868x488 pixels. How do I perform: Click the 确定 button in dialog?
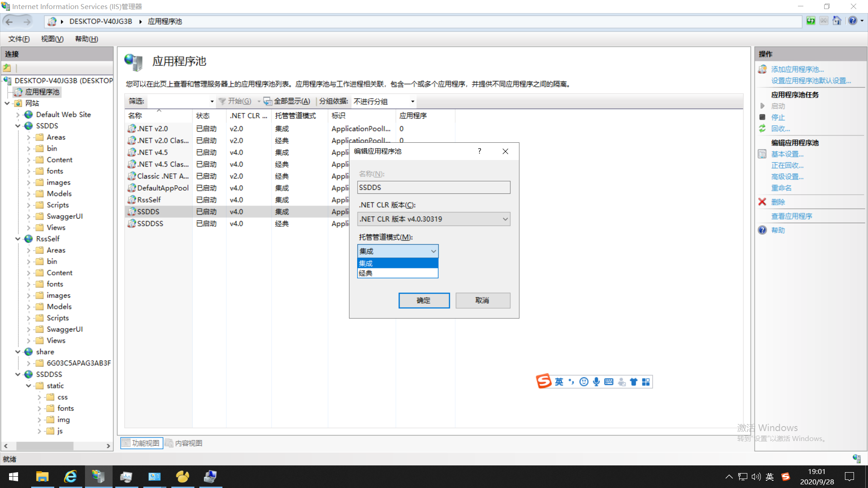point(424,300)
